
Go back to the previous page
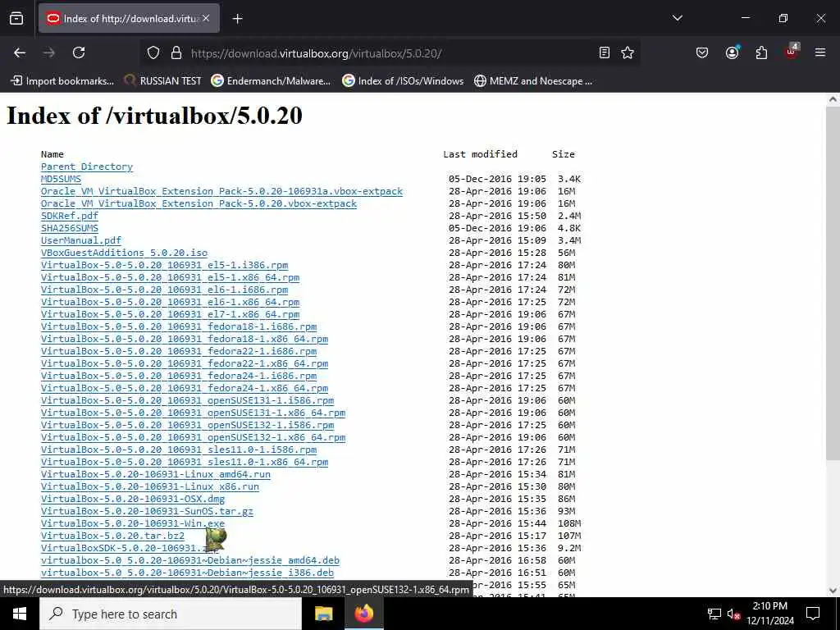[x=20, y=52]
